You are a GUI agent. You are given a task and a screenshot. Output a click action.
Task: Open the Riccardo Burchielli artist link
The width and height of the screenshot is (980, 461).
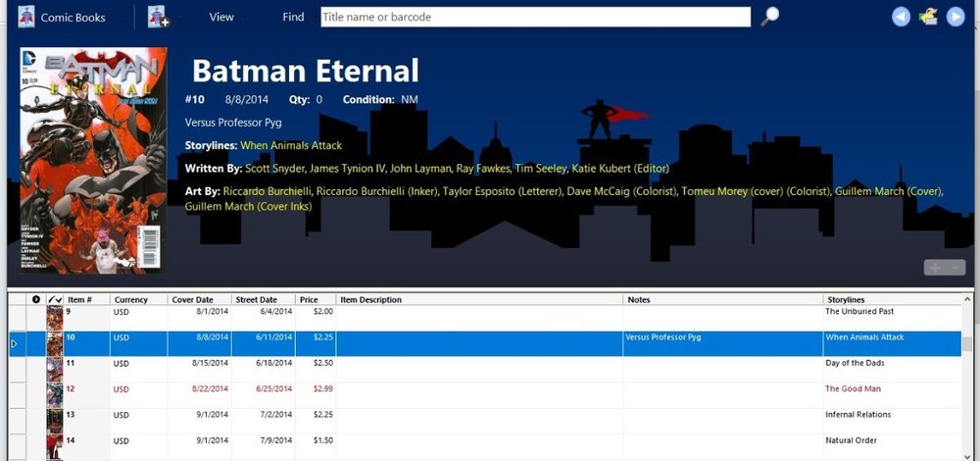pos(268,191)
